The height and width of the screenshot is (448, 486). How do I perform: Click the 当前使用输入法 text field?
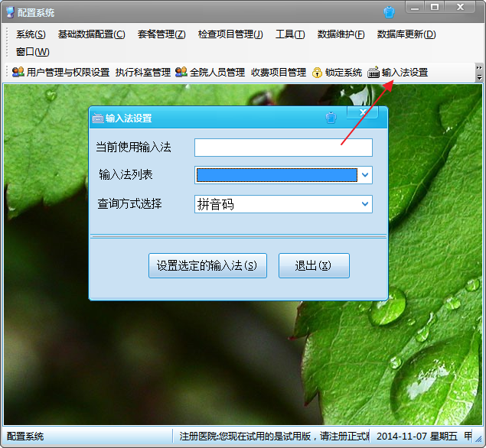coord(283,148)
